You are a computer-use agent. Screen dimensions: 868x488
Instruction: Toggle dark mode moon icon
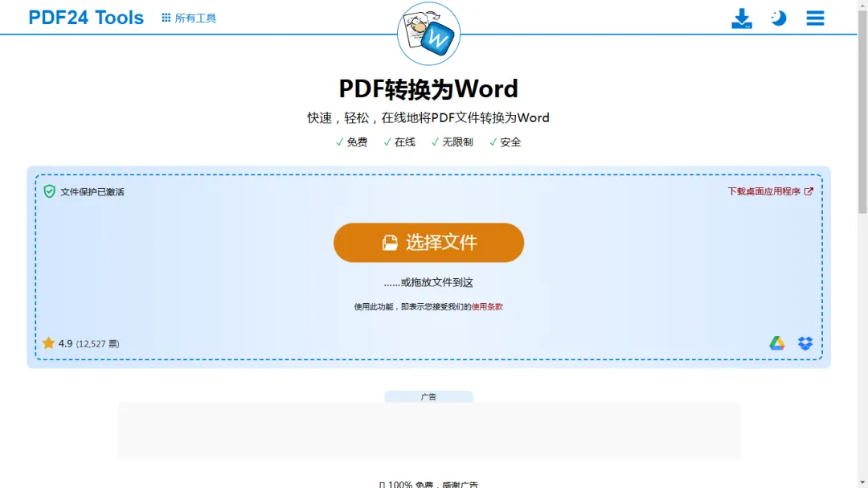click(x=778, y=18)
